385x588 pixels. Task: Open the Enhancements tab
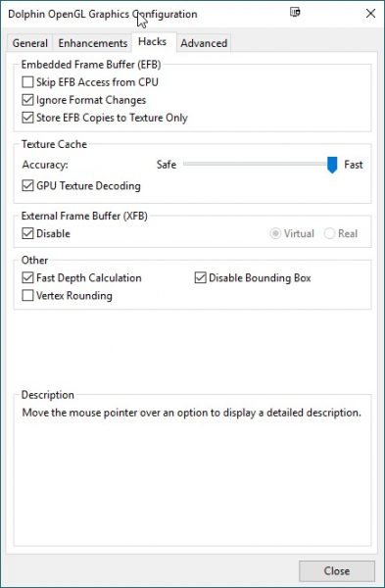(93, 43)
